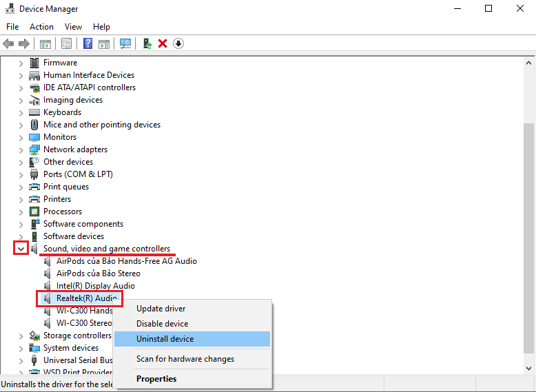Minimize the Device Manager window
The width and height of the screenshot is (536, 392).
click(x=457, y=8)
